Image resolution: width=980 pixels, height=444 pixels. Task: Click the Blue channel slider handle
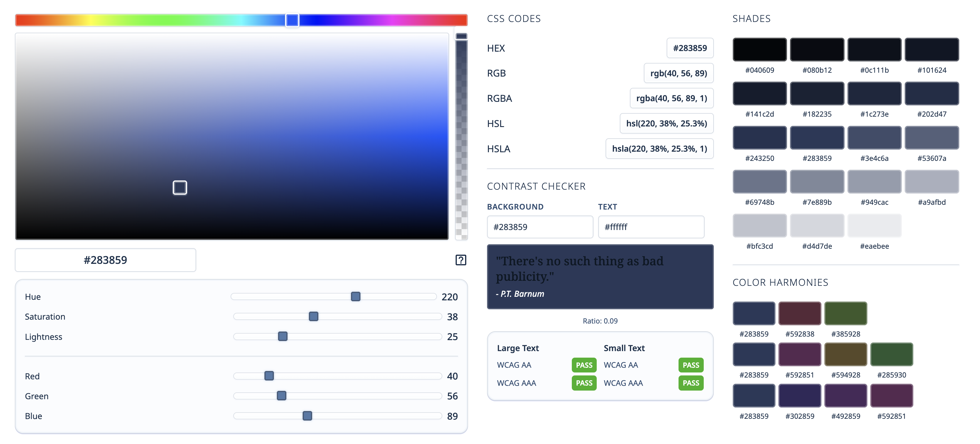(307, 416)
